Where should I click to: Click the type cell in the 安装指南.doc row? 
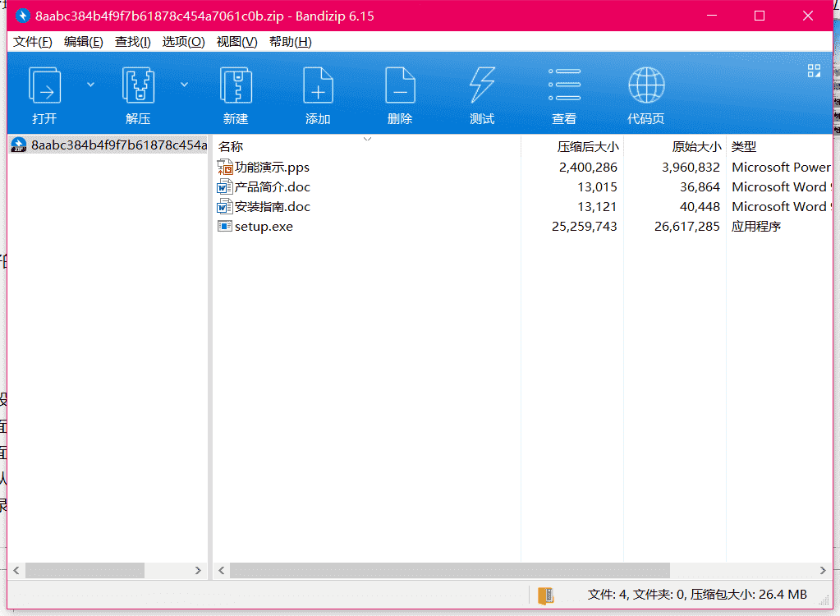(x=782, y=207)
